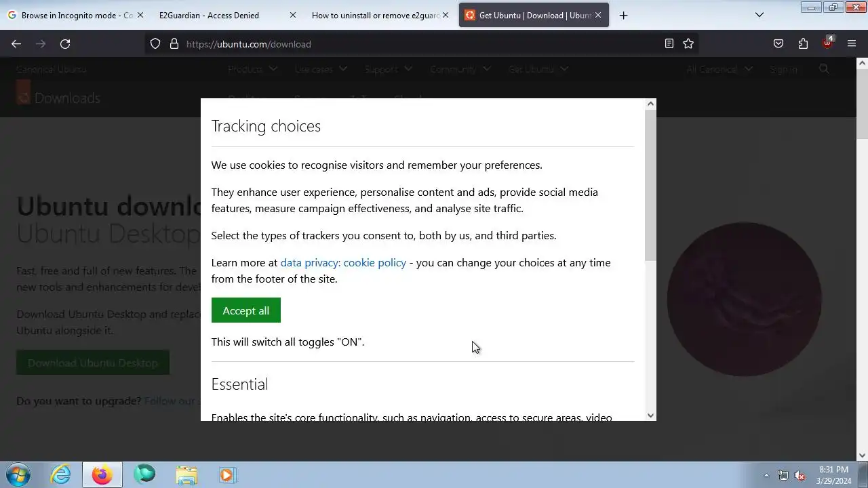Close the Get Ubuntu Download tab
Image resolution: width=868 pixels, height=488 pixels.
coord(598,15)
